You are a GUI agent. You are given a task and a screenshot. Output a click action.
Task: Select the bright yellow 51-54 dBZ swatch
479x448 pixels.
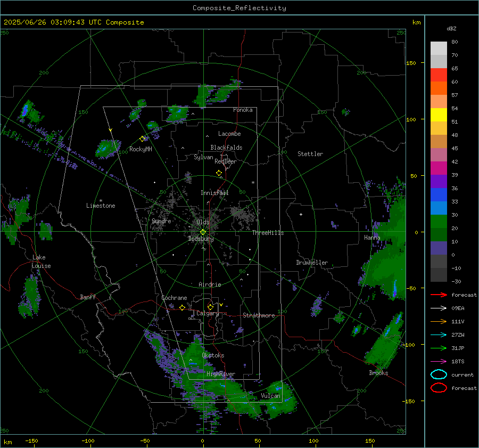pos(439,115)
